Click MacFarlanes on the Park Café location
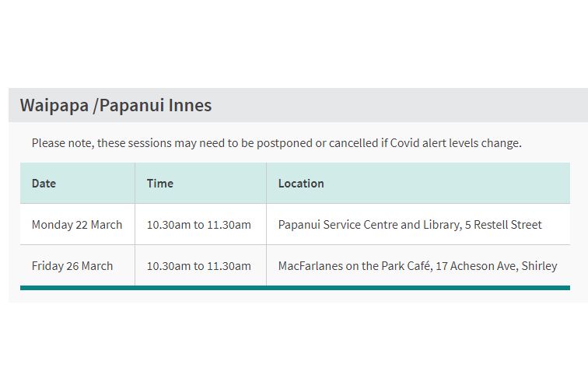Screen dimensions: 588x389 (x=355, y=266)
